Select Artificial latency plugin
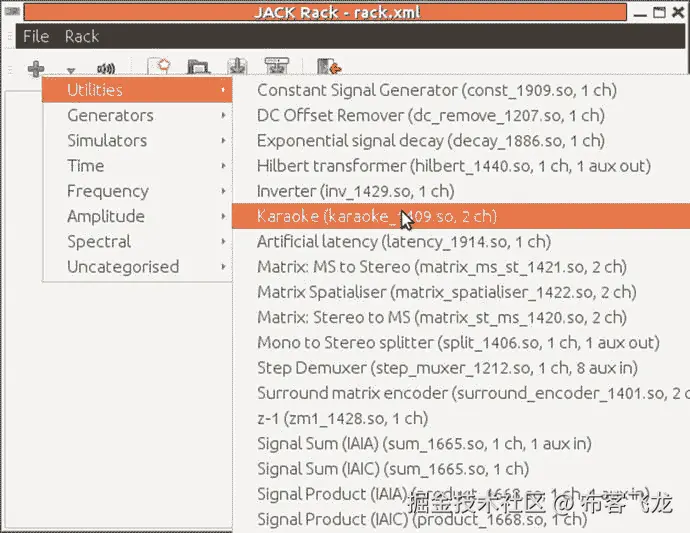Screen dimensions: 690x533 (461, 242)
